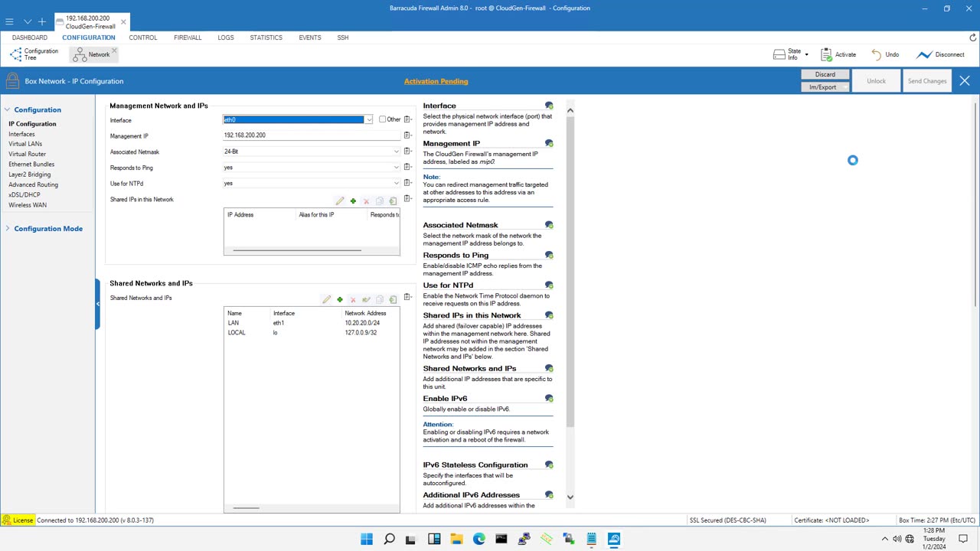Click green plus to add a Shared Network

(x=340, y=299)
